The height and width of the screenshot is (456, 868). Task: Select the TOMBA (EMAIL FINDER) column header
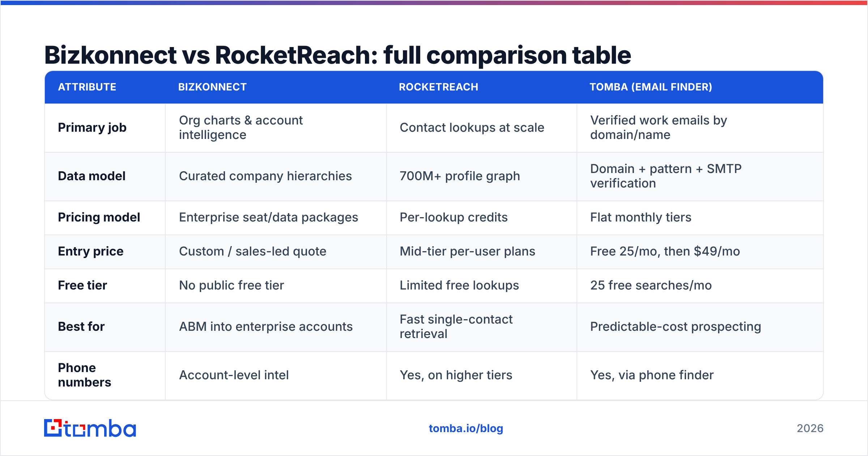point(651,87)
